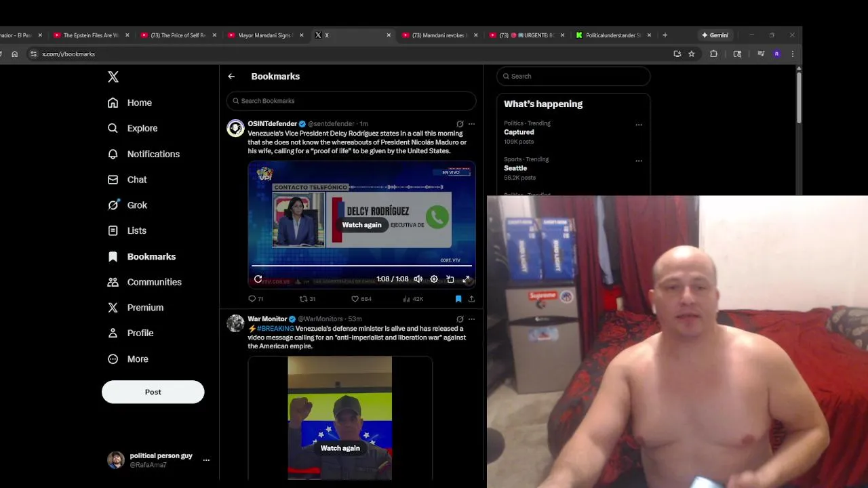Open Chat from the sidebar
Screen dimensions: 868x488
pos(127,180)
